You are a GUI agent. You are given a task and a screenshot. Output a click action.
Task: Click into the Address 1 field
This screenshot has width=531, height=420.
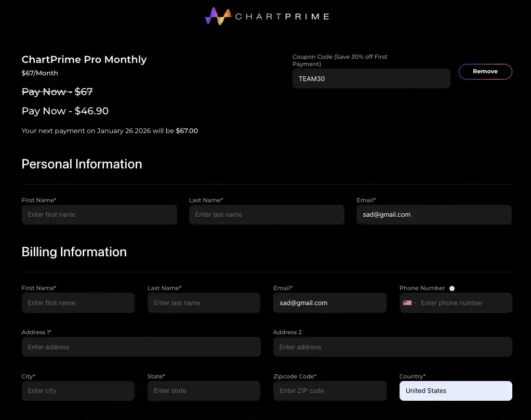(x=141, y=347)
